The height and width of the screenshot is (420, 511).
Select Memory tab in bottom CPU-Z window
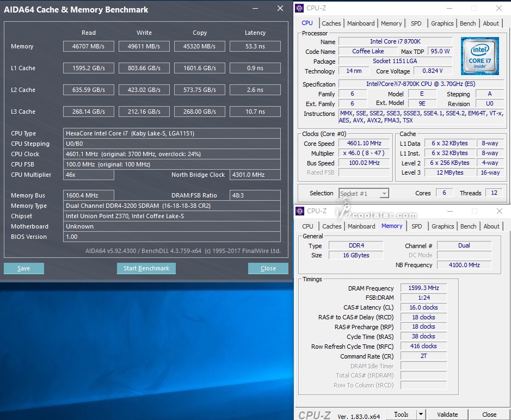point(392,226)
